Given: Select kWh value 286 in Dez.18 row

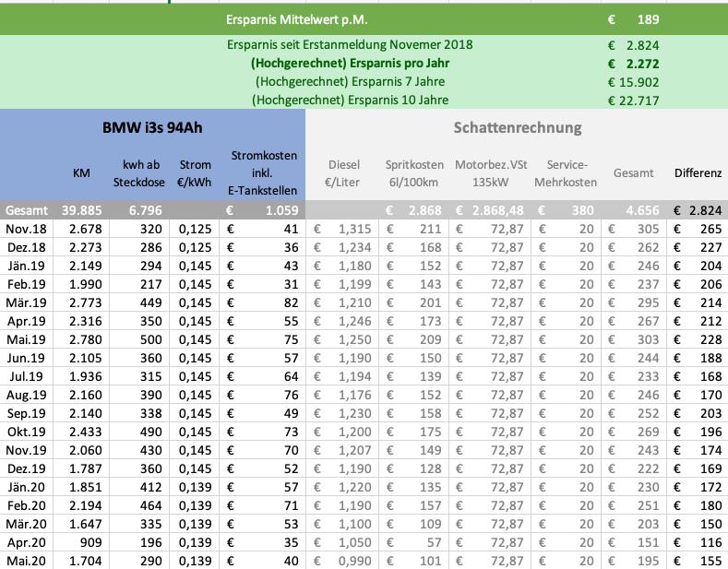Looking at the screenshot, I should pos(151,247).
